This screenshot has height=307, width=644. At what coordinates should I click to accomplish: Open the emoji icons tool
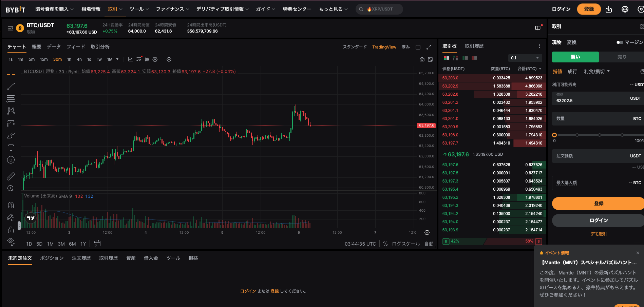coord(11,160)
